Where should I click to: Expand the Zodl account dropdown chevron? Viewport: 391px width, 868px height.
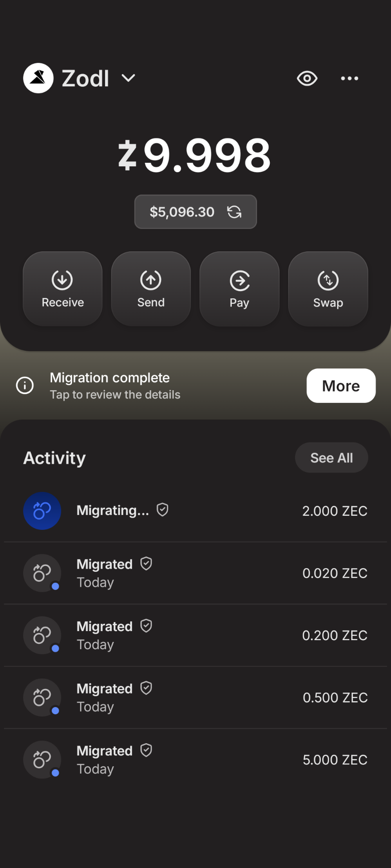pos(129,78)
